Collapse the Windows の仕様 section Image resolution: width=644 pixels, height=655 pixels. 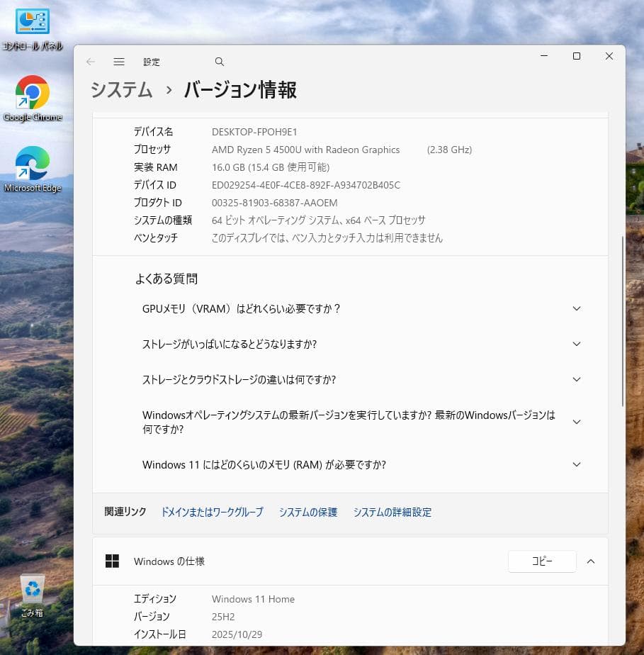coord(591,561)
